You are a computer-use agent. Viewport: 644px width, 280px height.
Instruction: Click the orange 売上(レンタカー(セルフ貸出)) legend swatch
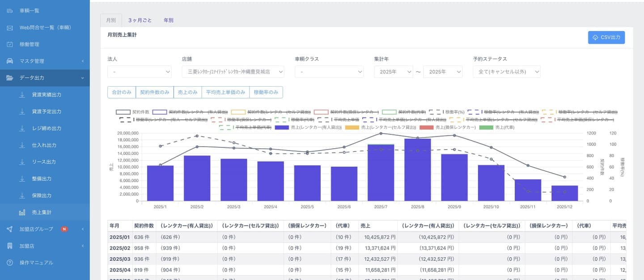pyautogui.click(x=353, y=127)
